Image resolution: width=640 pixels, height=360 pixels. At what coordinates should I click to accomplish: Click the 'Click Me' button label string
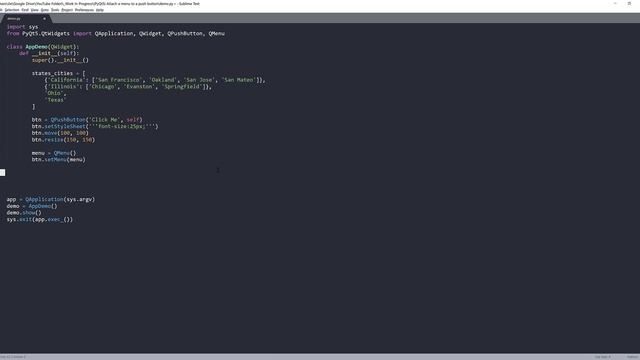pos(104,120)
